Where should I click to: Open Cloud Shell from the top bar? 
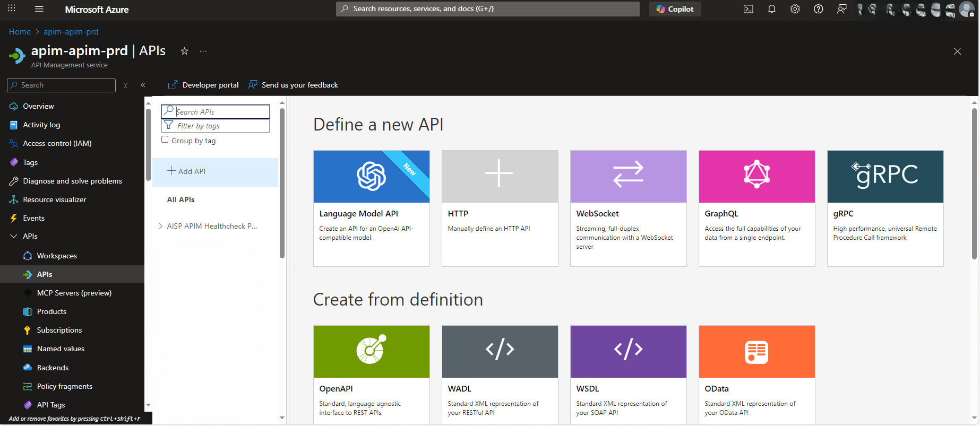pos(748,8)
